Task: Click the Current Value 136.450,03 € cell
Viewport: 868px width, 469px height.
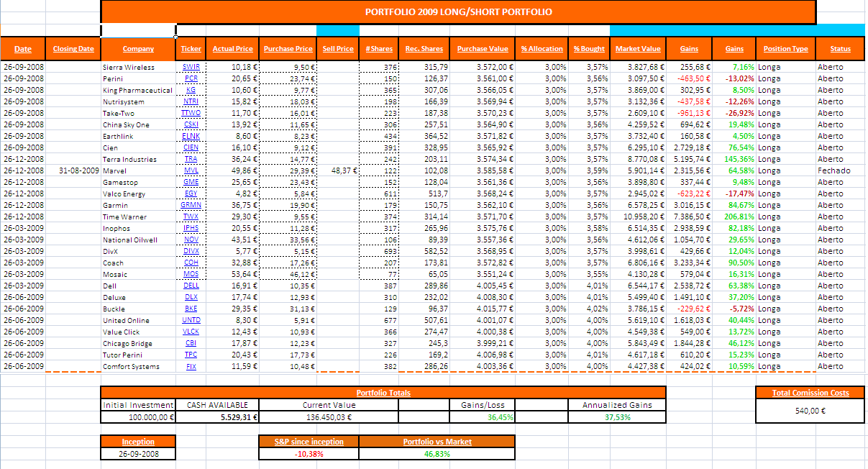Action: coord(329,417)
